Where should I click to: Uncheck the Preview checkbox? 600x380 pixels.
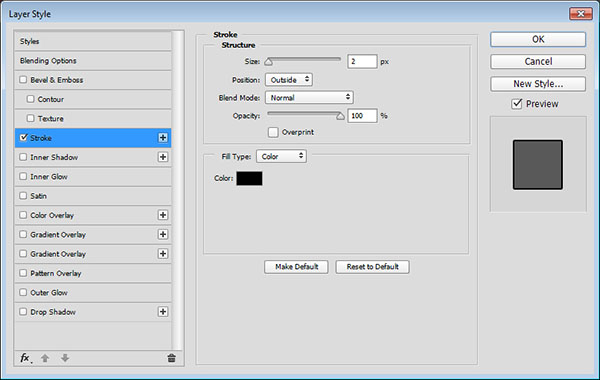517,104
